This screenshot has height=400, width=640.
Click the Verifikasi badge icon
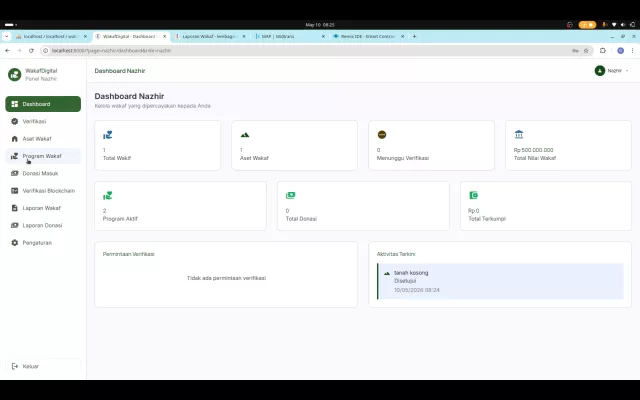coord(15,121)
